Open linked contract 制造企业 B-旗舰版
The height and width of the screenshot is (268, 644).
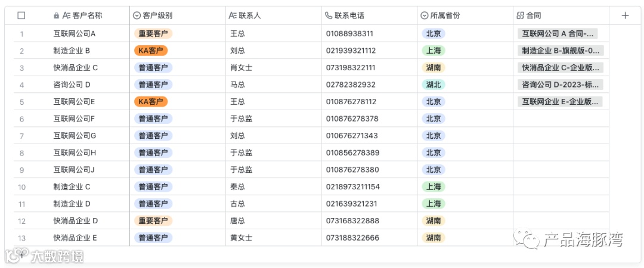560,51
